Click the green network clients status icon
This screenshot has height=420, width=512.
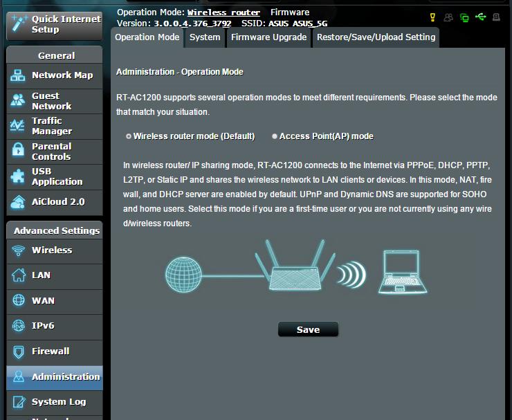pos(464,17)
